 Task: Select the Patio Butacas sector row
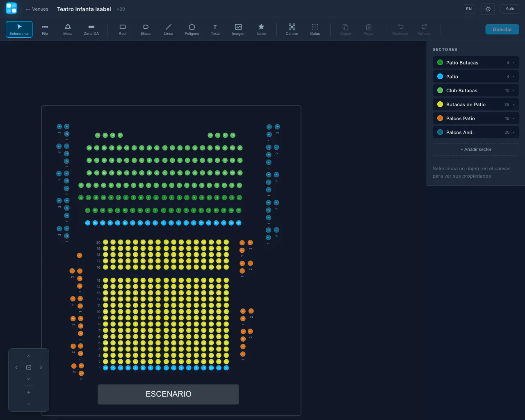[476, 63]
